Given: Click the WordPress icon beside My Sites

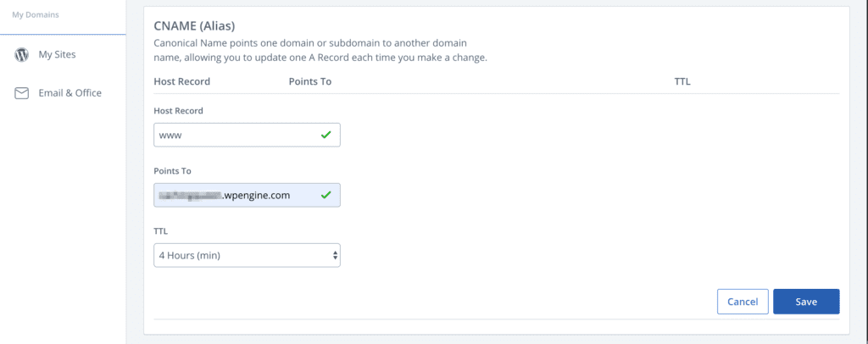Looking at the screenshot, I should pyautogui.click(x=22, y=55).
